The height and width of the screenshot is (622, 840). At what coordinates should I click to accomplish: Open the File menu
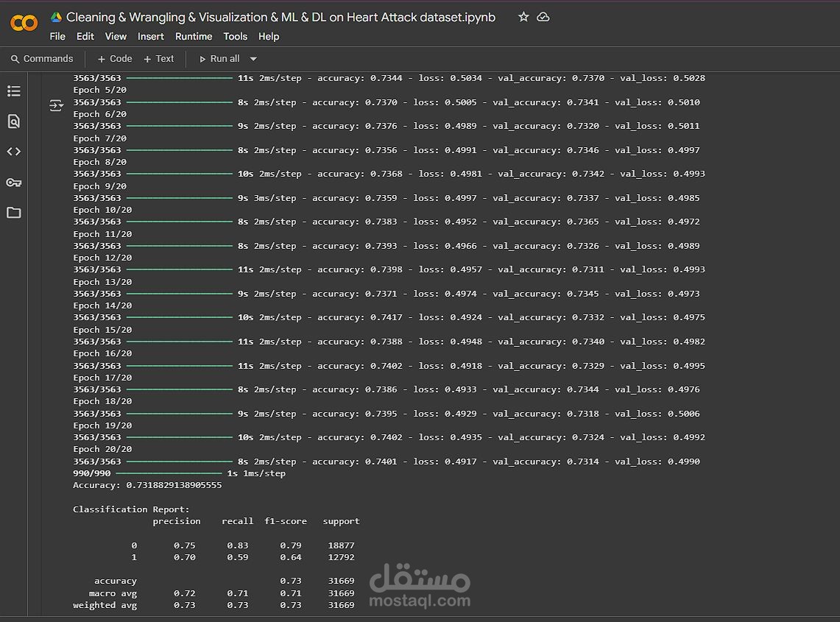[57, 36]
